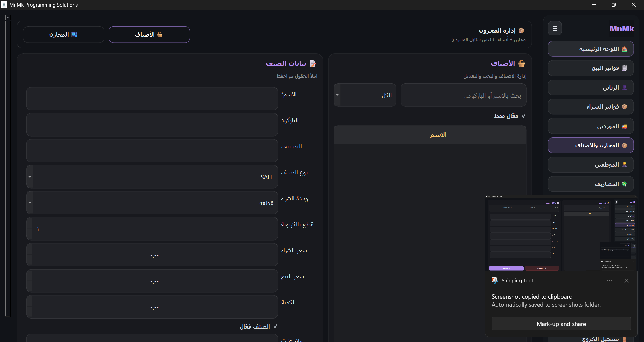Click the receipt icon beside فواتير البيع
This screenshot has height=342, width=644.
click(x=624, y=68)
